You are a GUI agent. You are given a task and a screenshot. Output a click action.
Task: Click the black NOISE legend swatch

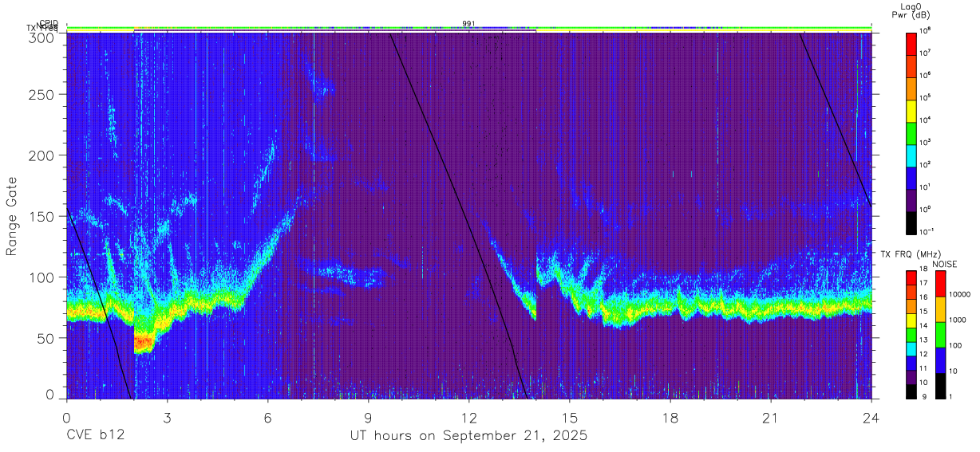click(x=941, y=386)
